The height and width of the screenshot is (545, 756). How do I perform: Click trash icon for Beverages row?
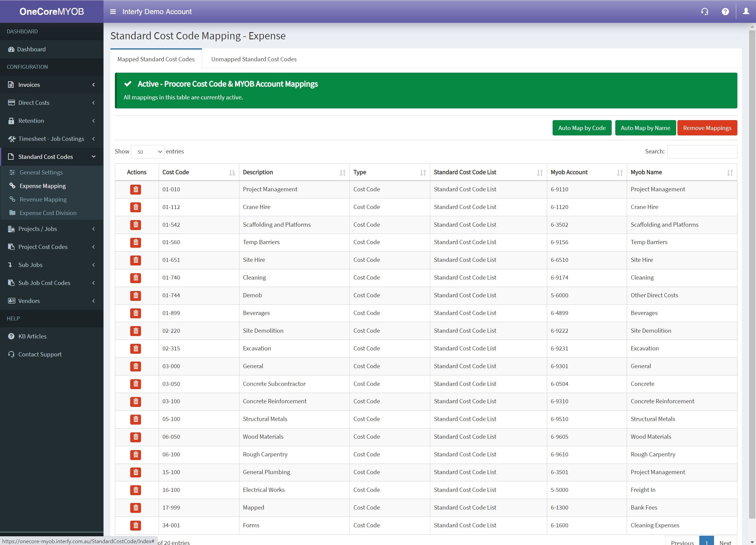click(135, 313)
